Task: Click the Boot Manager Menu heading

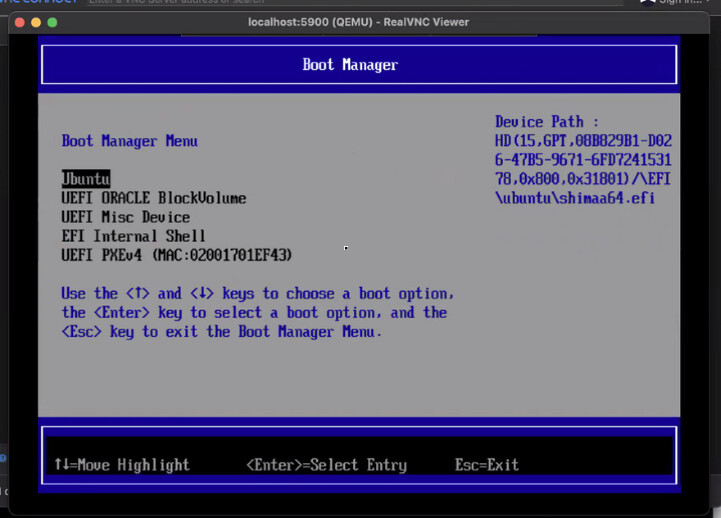Action: [130, 141]
